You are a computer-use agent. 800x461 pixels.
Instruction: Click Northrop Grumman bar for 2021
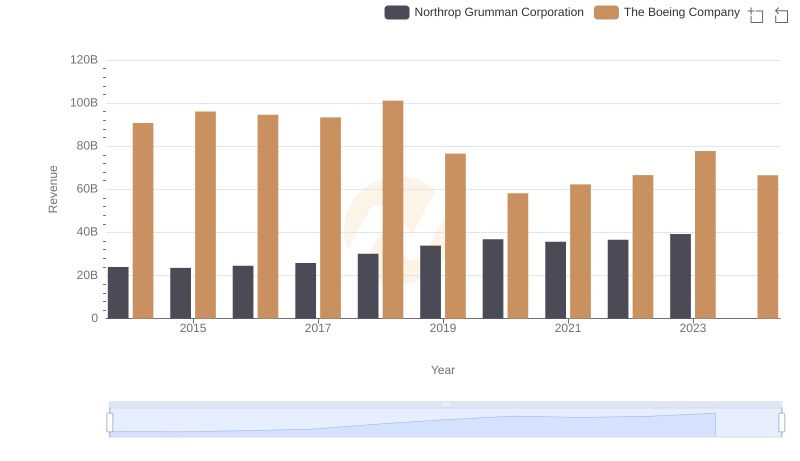(556, 280)
